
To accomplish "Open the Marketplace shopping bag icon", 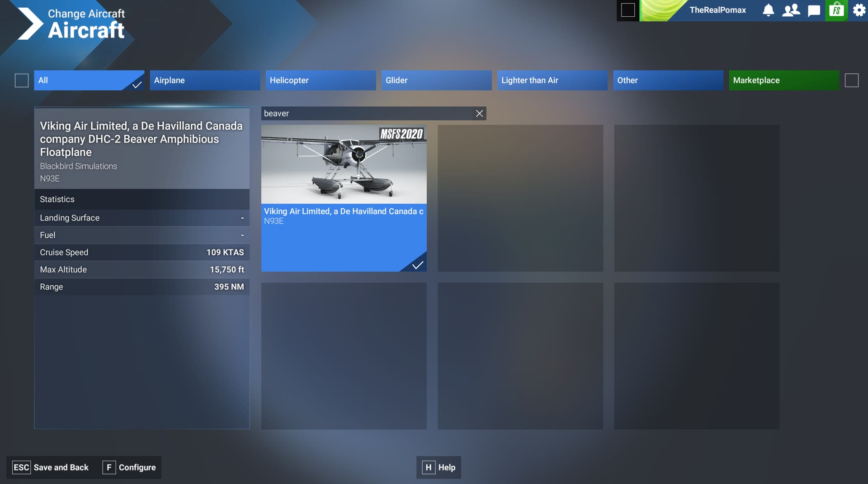I will tap(836, 10).
